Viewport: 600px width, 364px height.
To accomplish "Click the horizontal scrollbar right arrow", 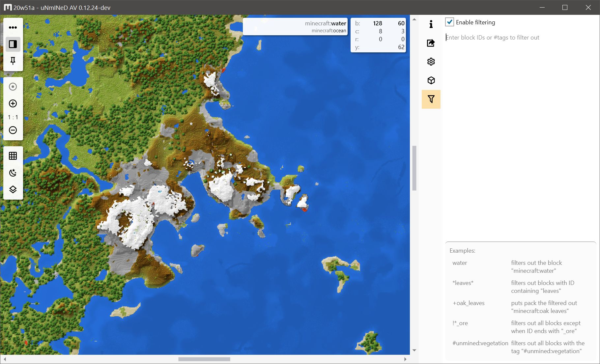I will click(x=405, y=359).
